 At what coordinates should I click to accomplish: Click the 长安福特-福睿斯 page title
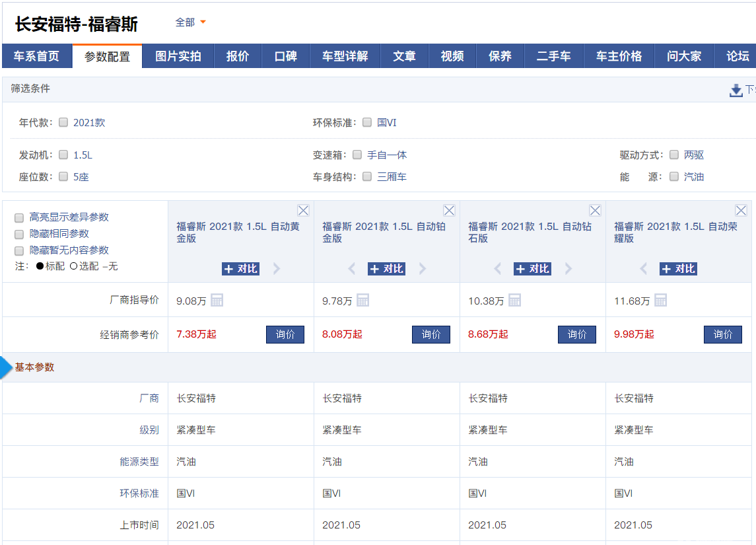(77, 24)
